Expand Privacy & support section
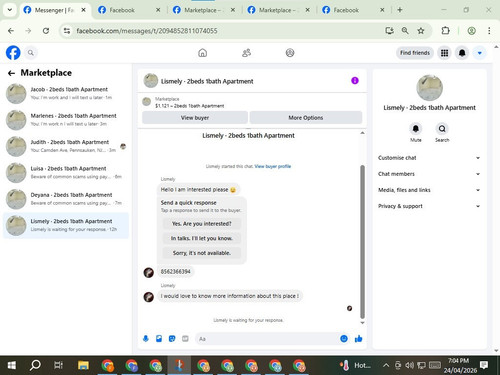500x375 pixels. pyautogui.click(x=429, y=206)
